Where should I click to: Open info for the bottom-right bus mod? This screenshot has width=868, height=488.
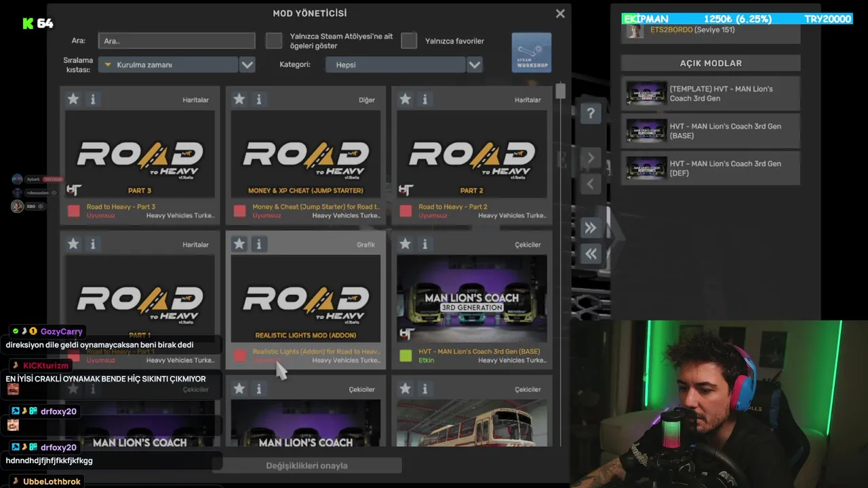click(x=425, y=389)
